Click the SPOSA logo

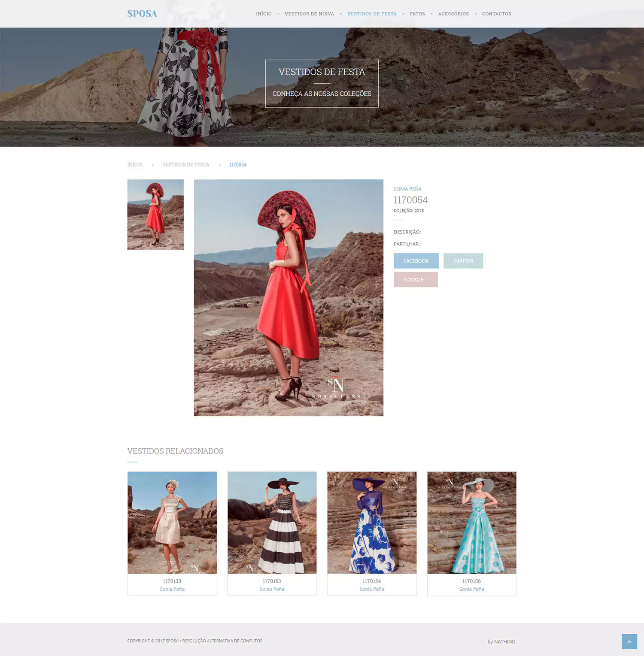pyautogui.click(x=142, y=13)
